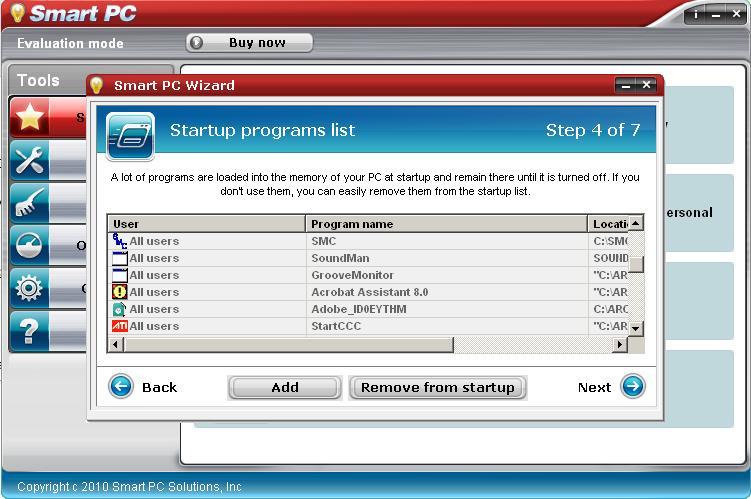The width and height of the screenshot is (751, 499).
Task: Sort by the User column header
Action: pos(206,224)
